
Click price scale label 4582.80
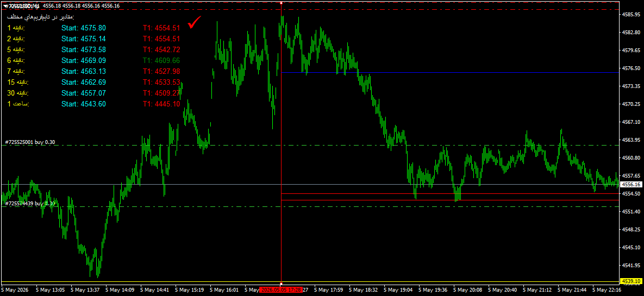[630, 32]
